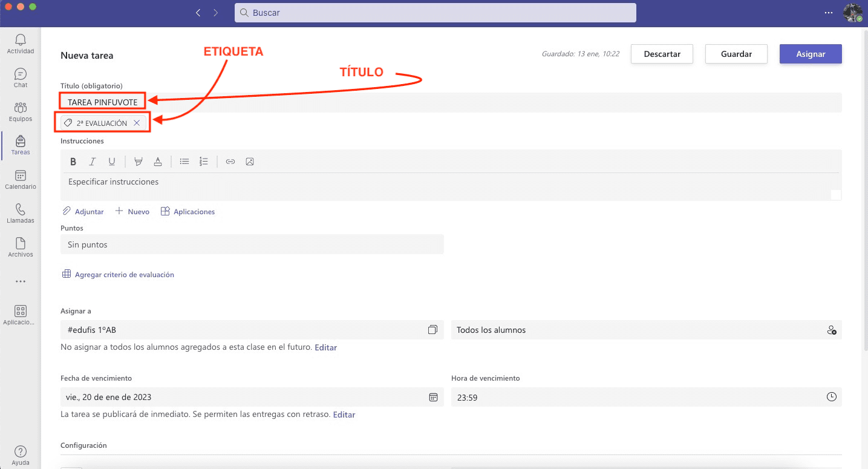
Task: Insert a numbered list
Action: (204, 162)
